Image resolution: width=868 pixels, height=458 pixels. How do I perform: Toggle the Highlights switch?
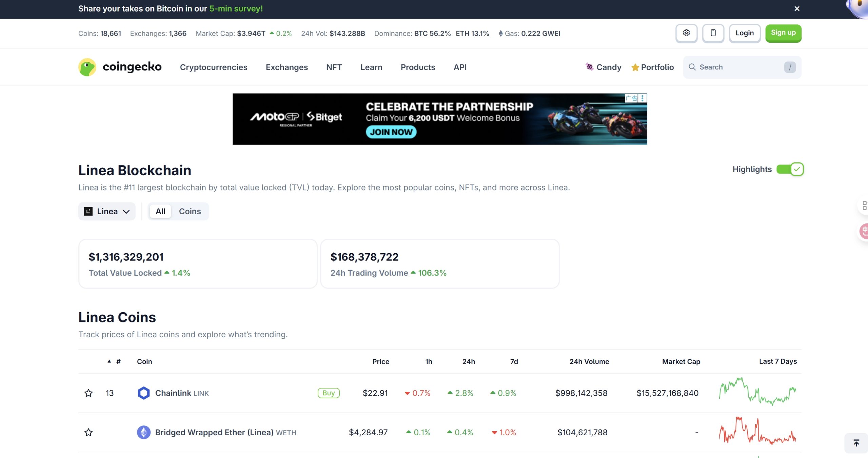coord(790,169)
